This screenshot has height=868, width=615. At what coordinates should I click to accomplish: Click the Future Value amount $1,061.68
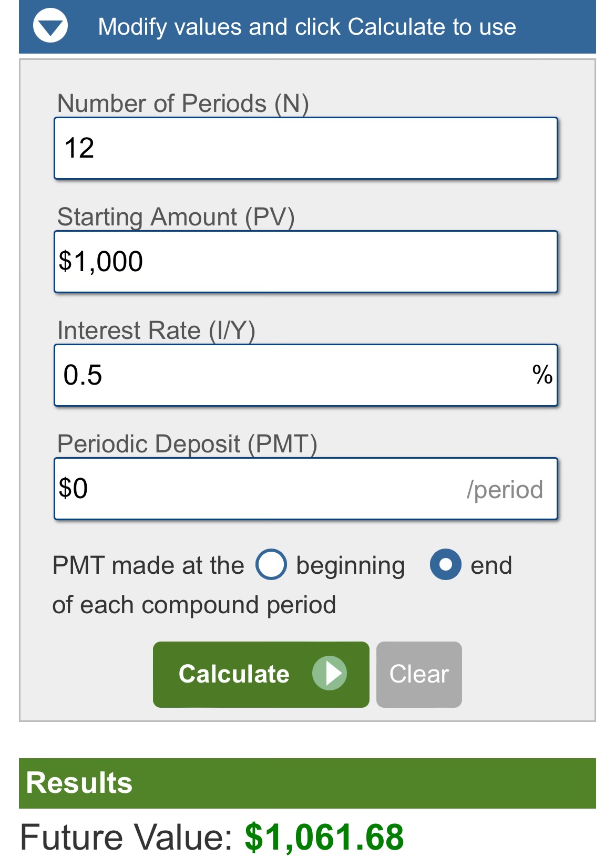(324, 837)
